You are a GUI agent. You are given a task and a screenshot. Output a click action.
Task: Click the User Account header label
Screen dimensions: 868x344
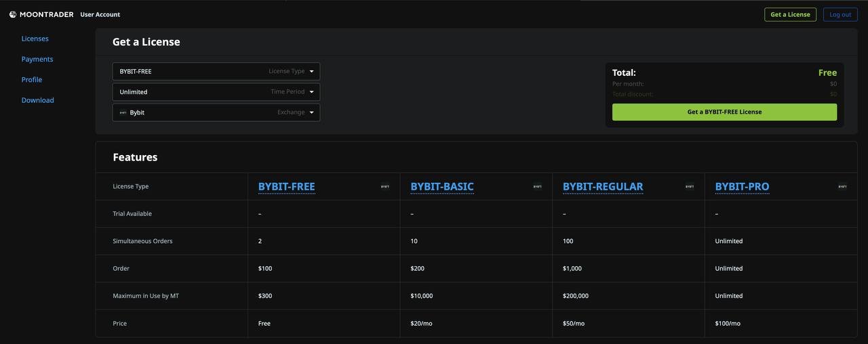click(100, 14)
